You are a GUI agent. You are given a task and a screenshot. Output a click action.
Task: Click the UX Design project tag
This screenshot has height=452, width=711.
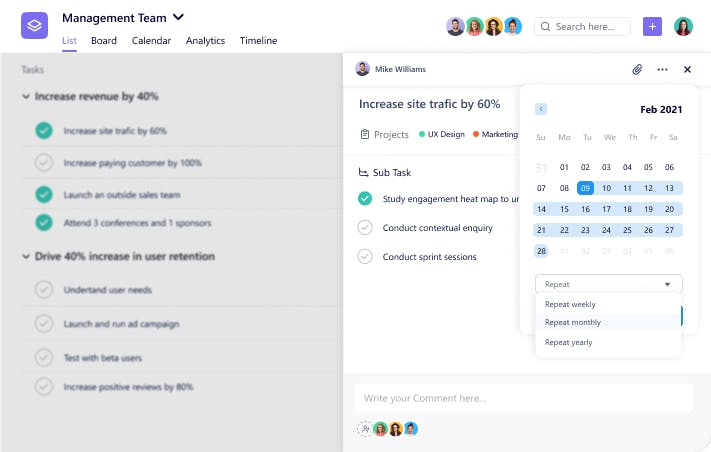(x=442, y=134)
